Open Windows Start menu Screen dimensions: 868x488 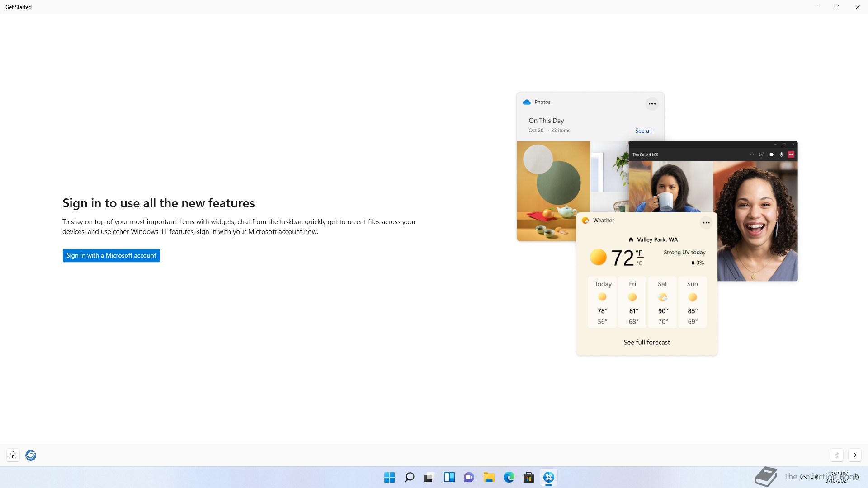click(x=389, y=477)
